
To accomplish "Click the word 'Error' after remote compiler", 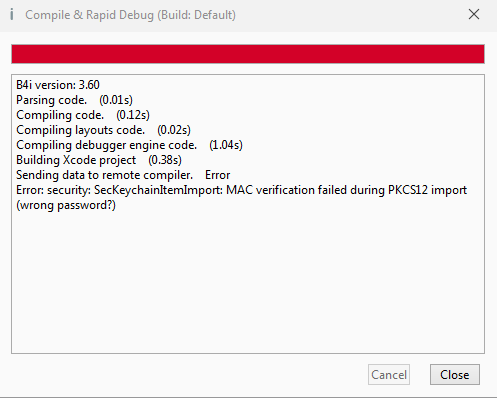I will pos(218,175).
